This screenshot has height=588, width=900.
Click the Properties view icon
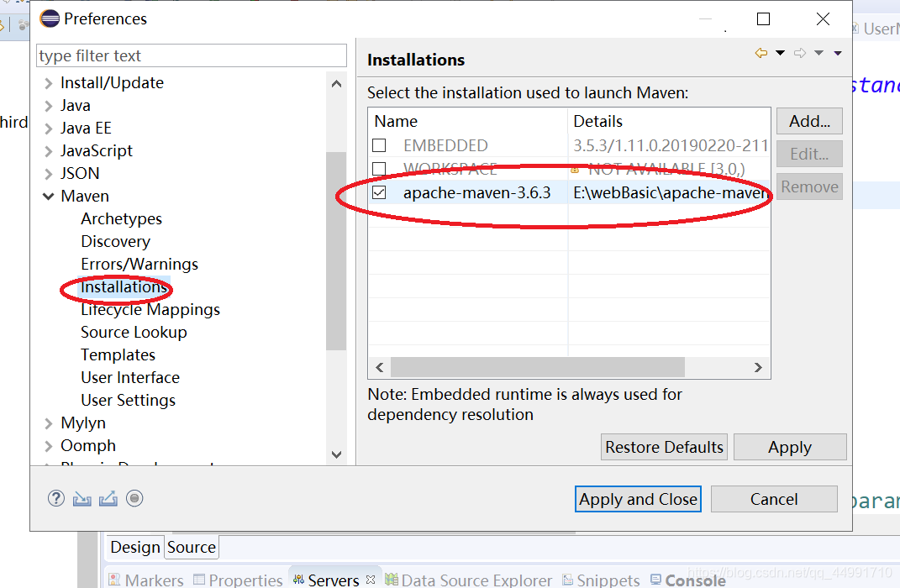(x=199, y=580)
